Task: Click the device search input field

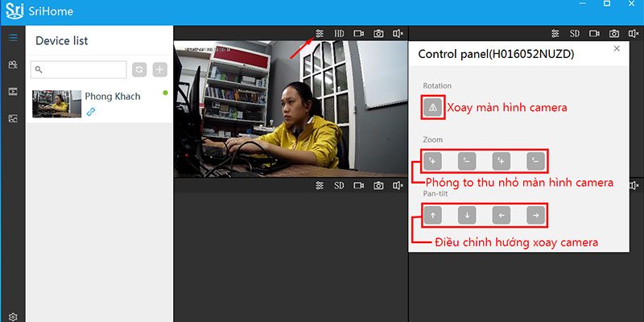Action: click(78, 70)
